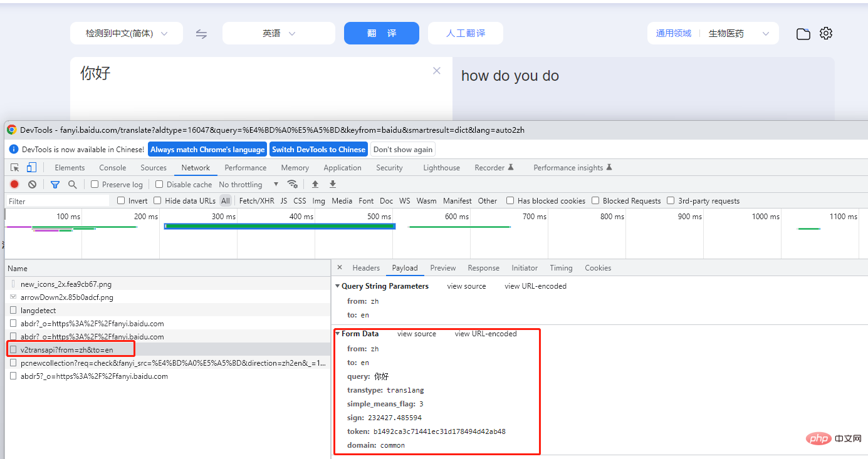The width and height of the screenshot is (868, 459).
Task: Click the blue 翻译 translate button
Action: pos(382,33)
